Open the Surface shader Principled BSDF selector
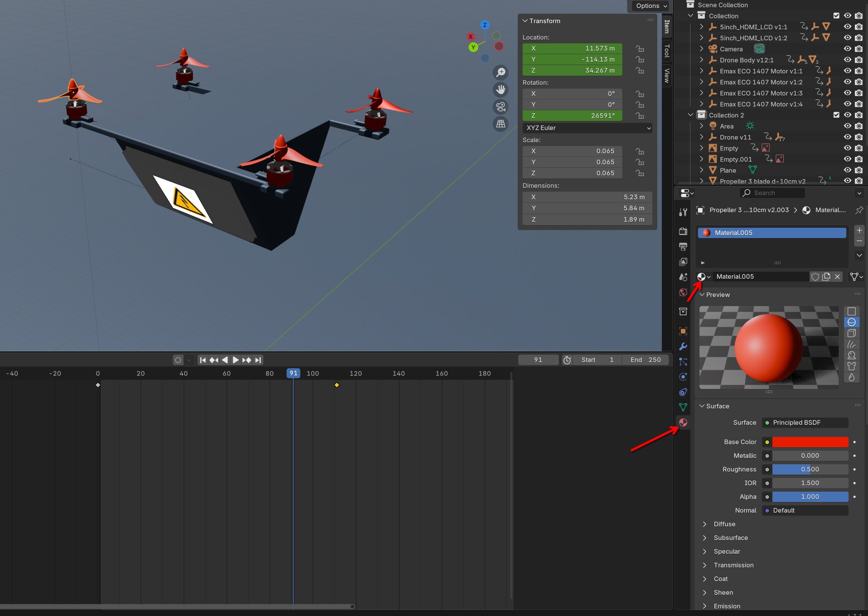 click(805, 423)
